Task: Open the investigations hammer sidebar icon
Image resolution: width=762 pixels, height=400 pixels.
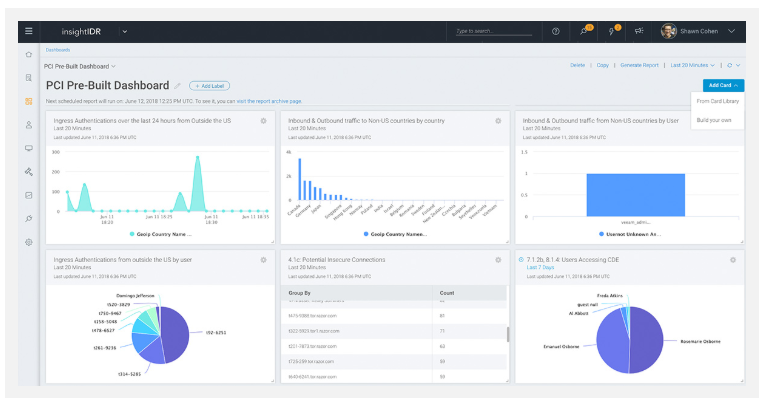Action: [29, 172]
